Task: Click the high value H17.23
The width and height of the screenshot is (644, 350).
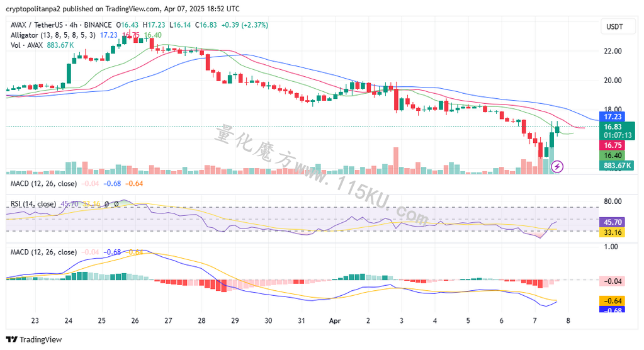Action: point(154,25)
